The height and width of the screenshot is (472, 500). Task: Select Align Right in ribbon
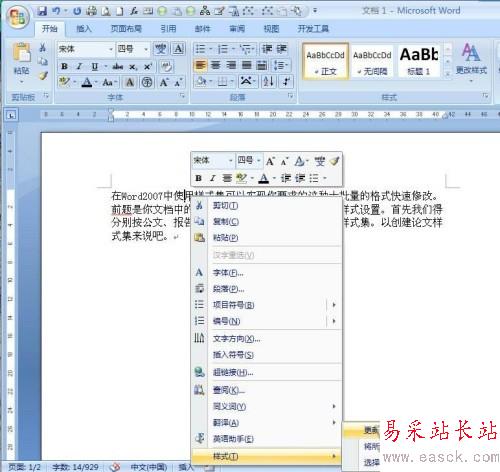coord(231,65)
